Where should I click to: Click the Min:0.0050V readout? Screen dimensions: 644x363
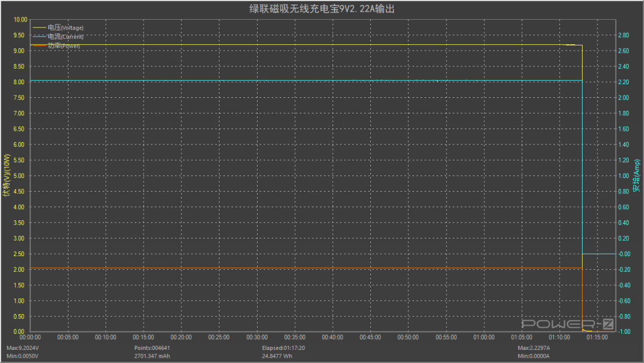[22, 356]
